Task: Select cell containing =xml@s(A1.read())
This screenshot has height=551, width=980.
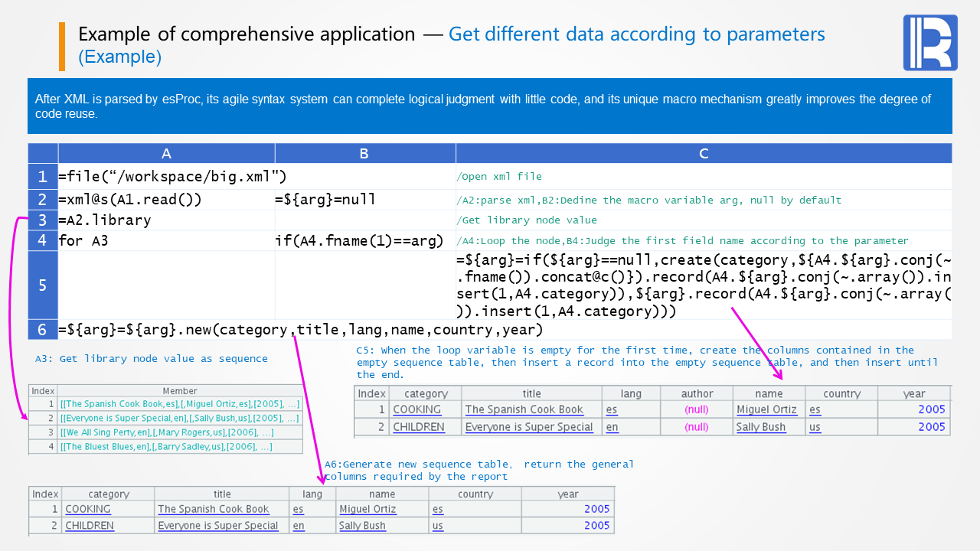Action: pos(166,200)
